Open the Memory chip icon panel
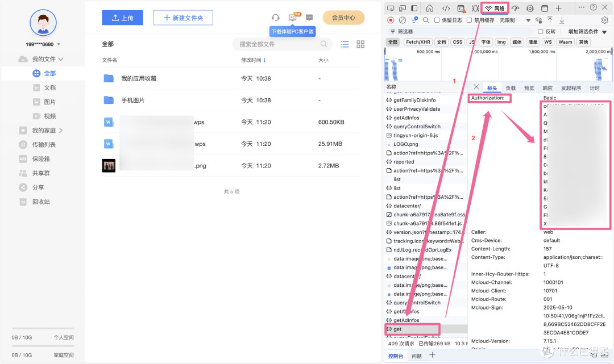Viewport: 614px width, 364px height. click(530, 8)
